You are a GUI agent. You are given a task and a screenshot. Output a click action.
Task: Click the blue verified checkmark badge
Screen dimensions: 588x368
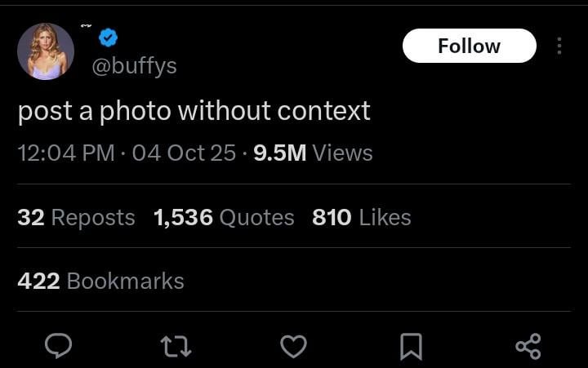pyautogui.click(x=109, y=37)
